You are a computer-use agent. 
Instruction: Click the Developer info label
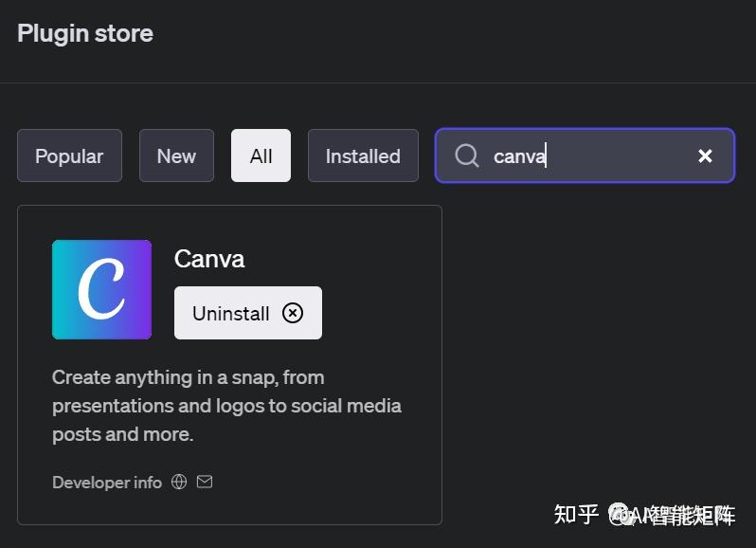107,483
